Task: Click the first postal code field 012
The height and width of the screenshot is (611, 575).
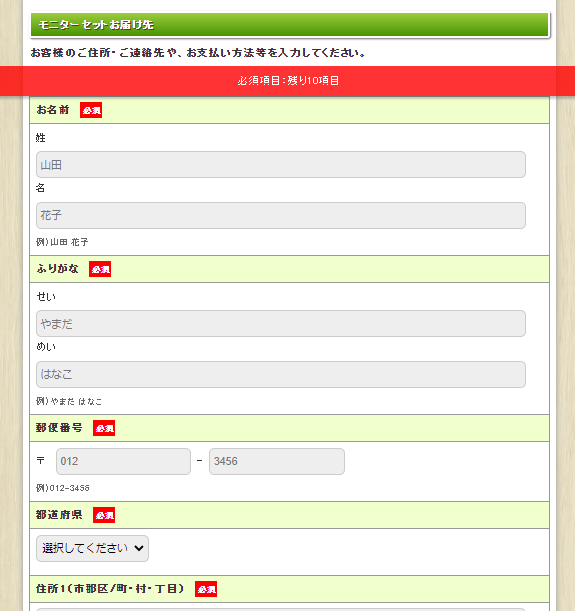Action: [x=123, y=461]
